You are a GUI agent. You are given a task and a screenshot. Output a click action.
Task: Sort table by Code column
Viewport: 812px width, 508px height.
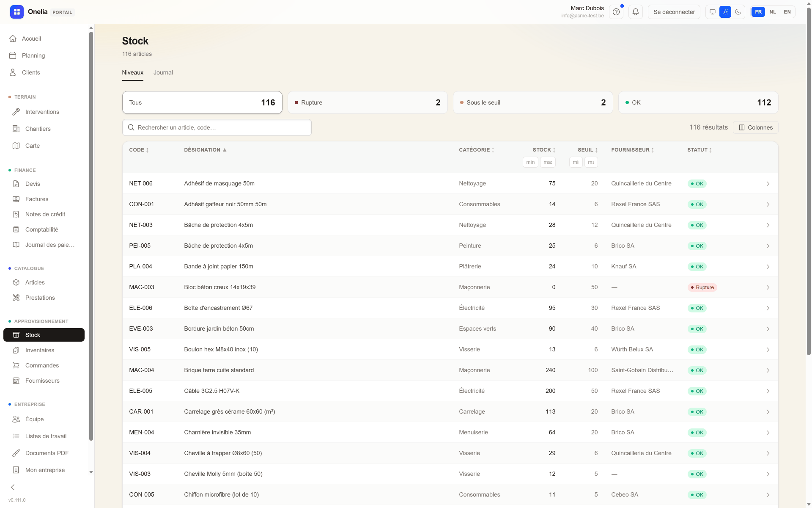tap(139, 150)
